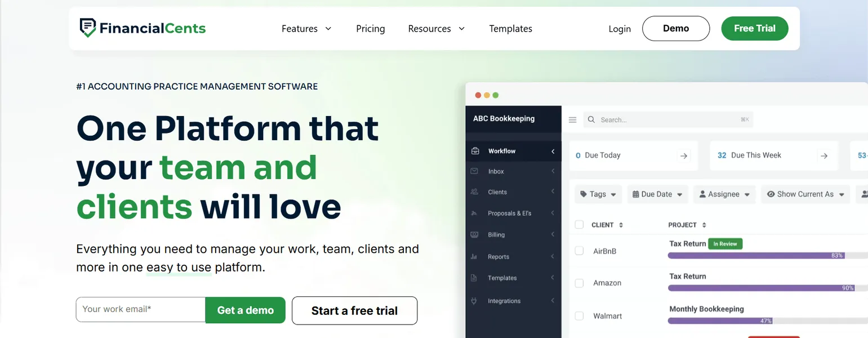
Task: Check the checkbox next to AirBnB
Action: (x=579, y=251)
